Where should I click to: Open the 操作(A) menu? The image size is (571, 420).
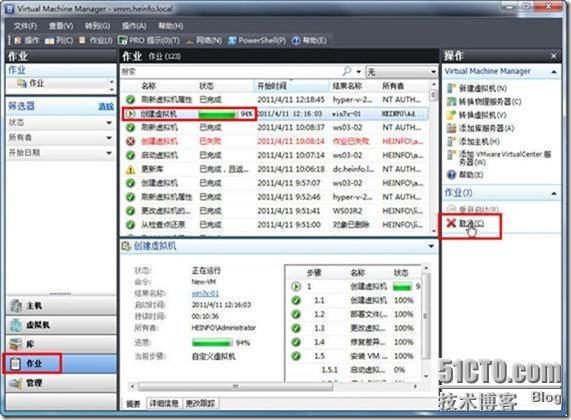134,26
